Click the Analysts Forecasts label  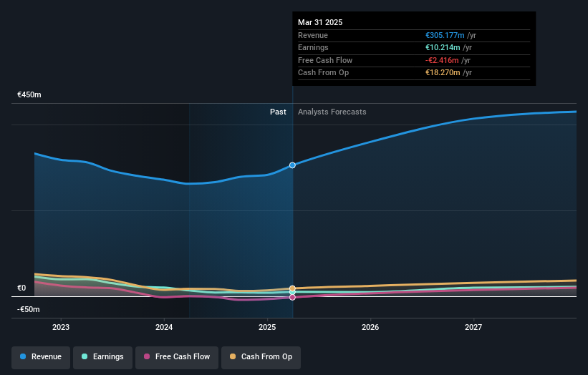click(x=332, y=112)
